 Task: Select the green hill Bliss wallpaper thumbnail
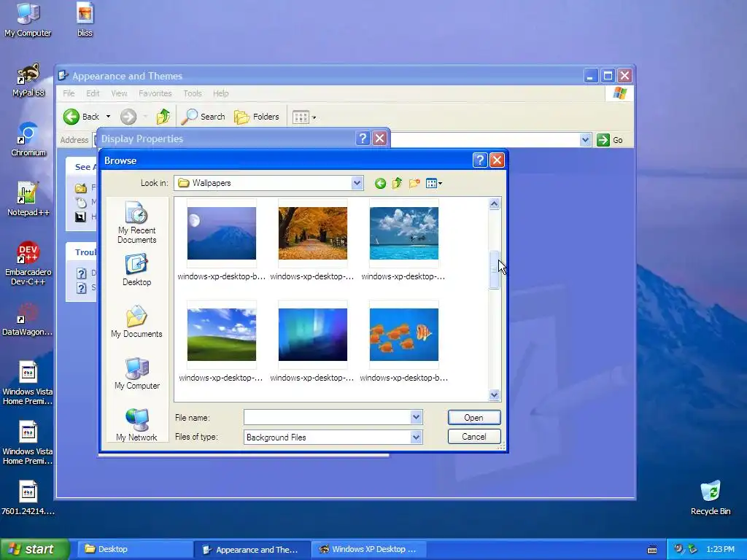point(222,335)
